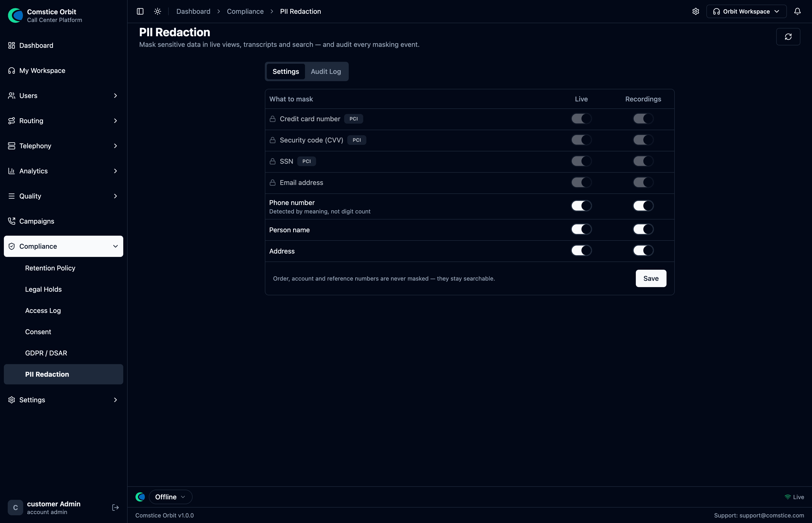Select the Settings tab

[285, 72]
